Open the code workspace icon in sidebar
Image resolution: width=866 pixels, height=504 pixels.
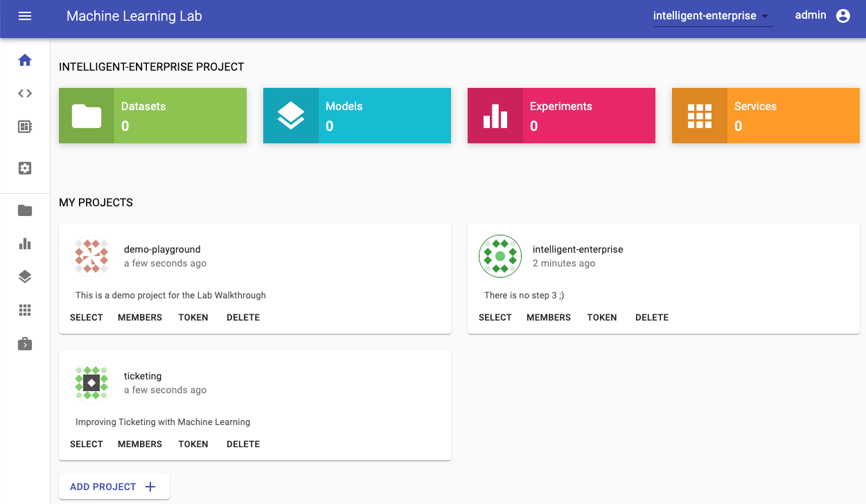click(x=25, y=93)
